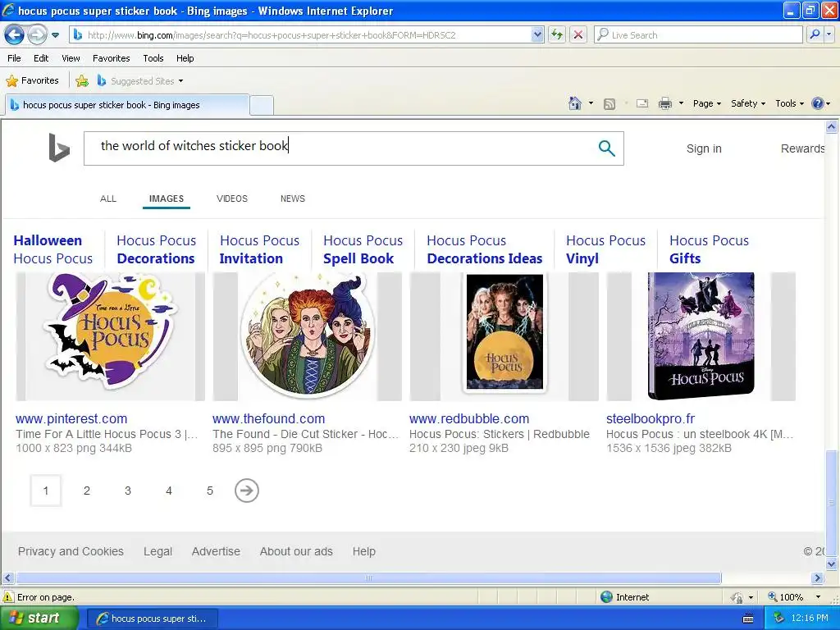The height and width of the screenshot is (630, 840).
Task: Go to results page 2
Action: 87,491
